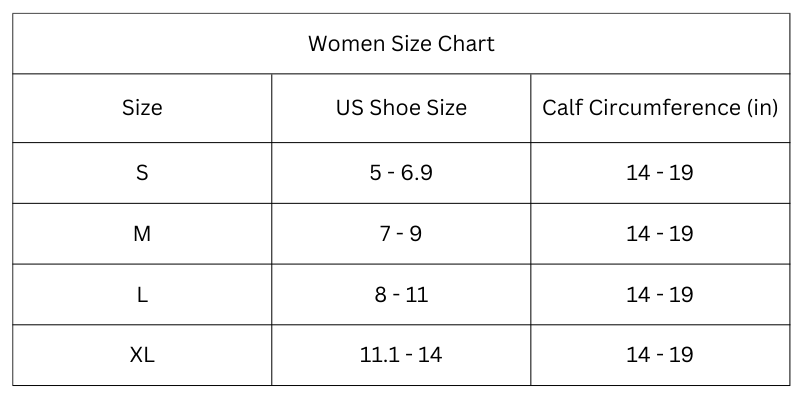Click the Calf Circumference (in) header
This screenshot has width=800, height=400.
660,108
